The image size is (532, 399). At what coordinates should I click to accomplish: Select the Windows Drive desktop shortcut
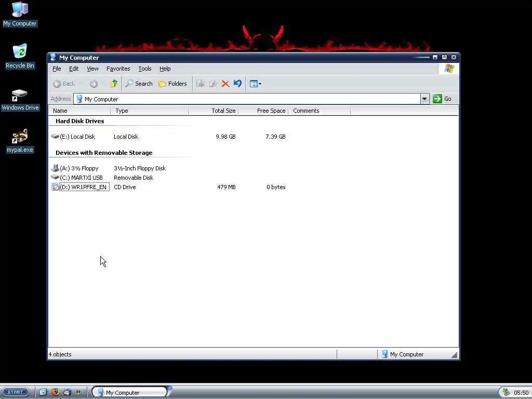[20, 100]
